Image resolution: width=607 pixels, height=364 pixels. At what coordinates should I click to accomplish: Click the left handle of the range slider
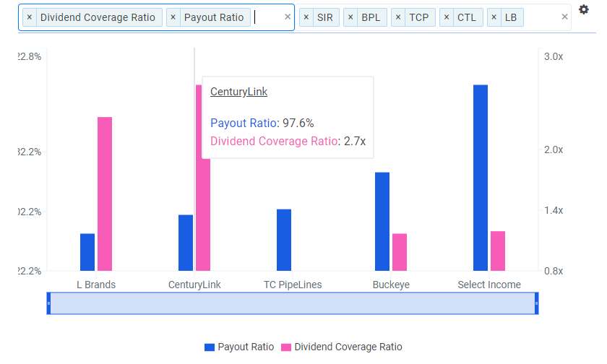pos(49,303)
